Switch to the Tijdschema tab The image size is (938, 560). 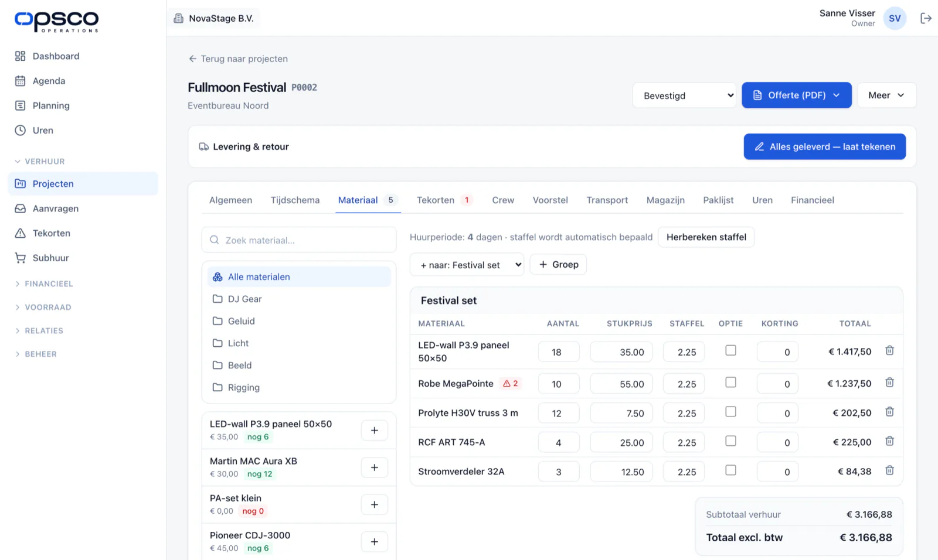(295, 200)
